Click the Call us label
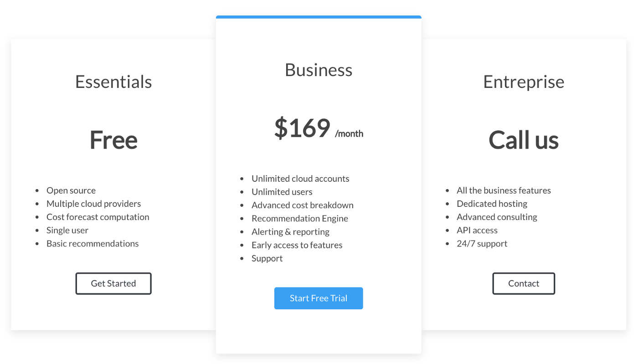This screenshot has height=364, width=638. tap(524, 140)
